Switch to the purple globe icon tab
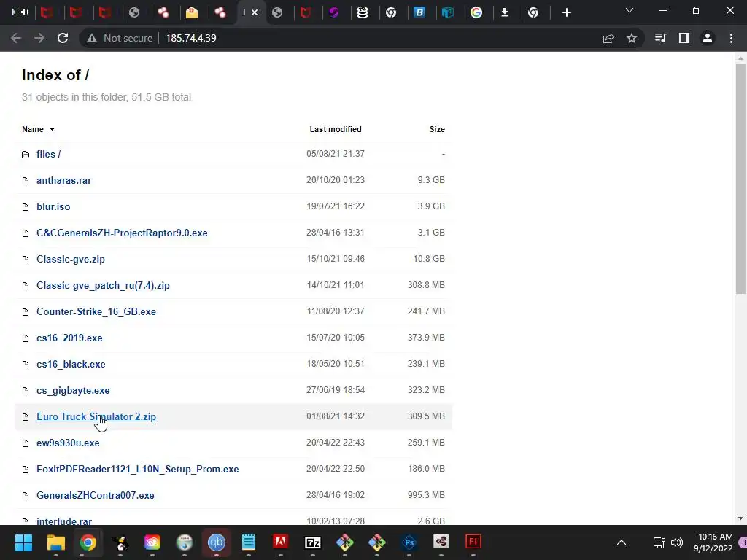 [x=334, y=12]
